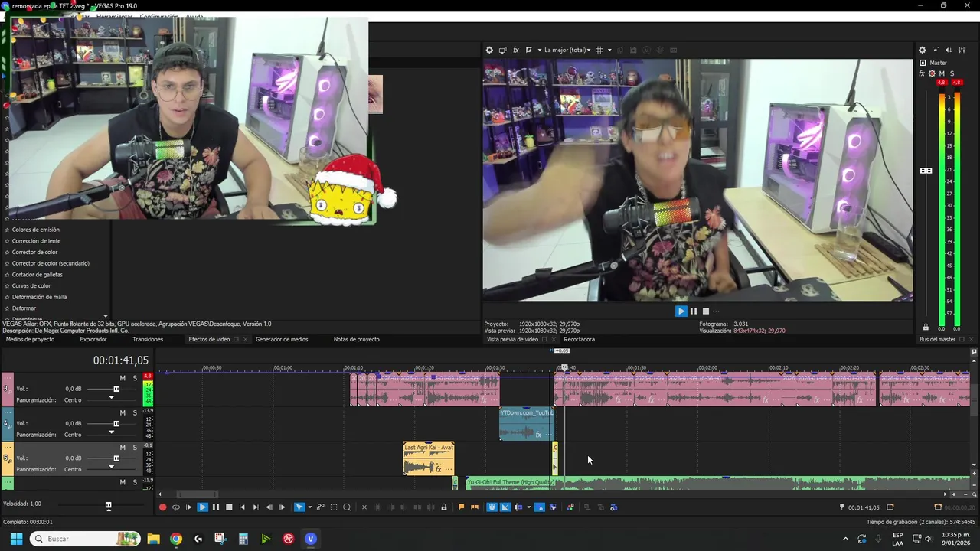The image size is (980, 551).
Task: Select Deformación de malla effect
Action: (39, 297)
